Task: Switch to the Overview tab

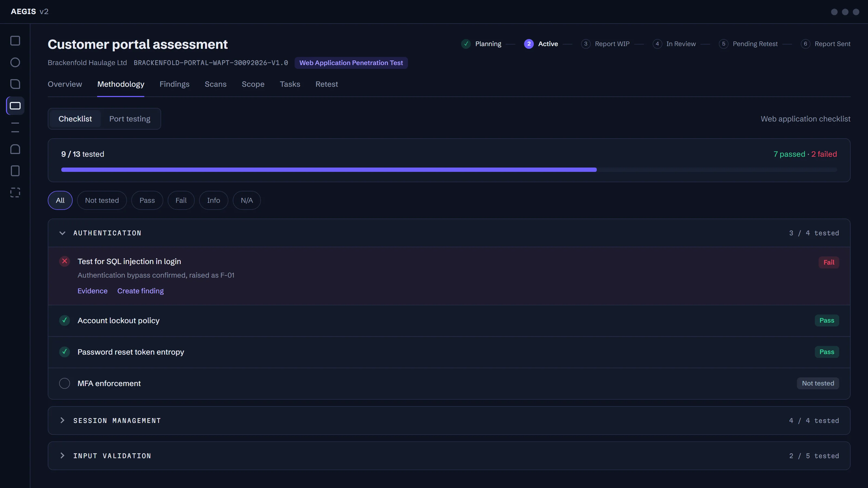Action: tap(65, 84)
